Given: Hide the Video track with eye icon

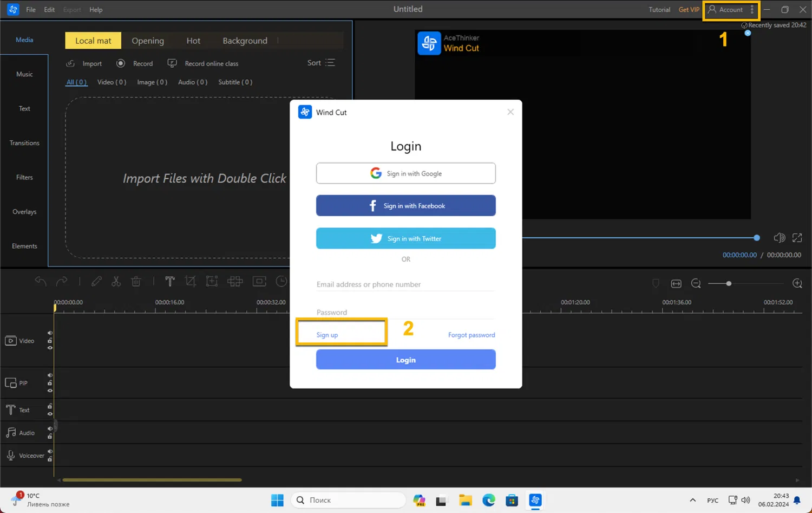Looking at the screenshot, I should [50, 348].
